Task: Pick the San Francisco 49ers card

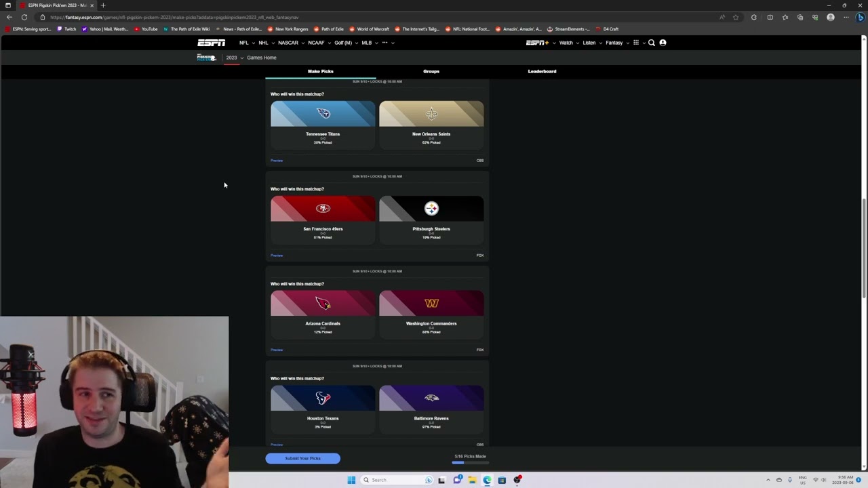Action: point(323,220)
